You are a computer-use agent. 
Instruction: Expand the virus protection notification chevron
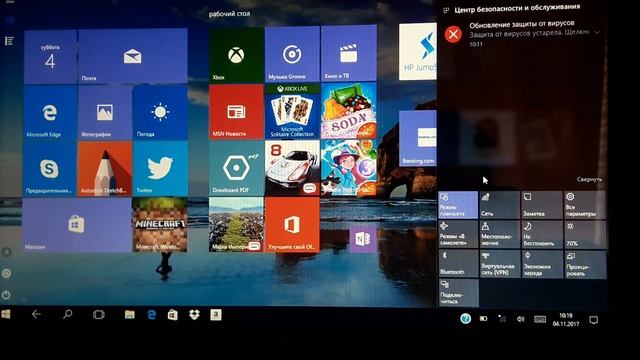point(597,32)
